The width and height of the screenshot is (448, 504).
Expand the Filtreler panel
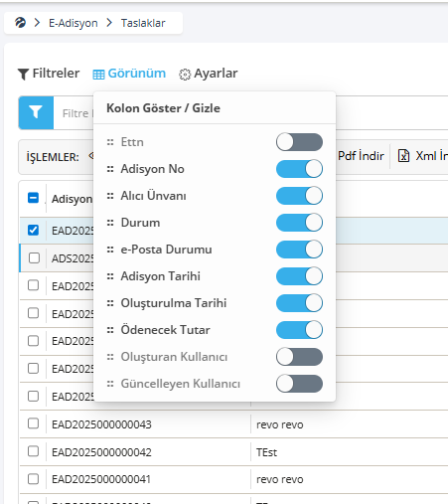click(x=49, y=74)
